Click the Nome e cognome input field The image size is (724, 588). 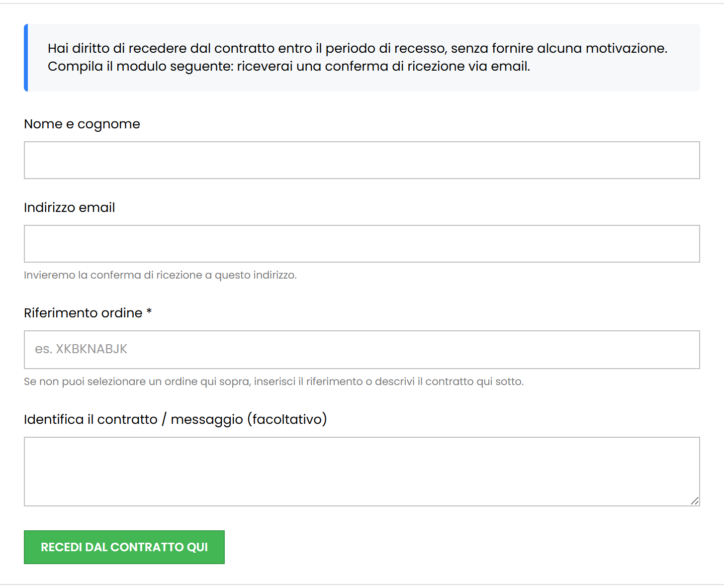click(362, 160)
